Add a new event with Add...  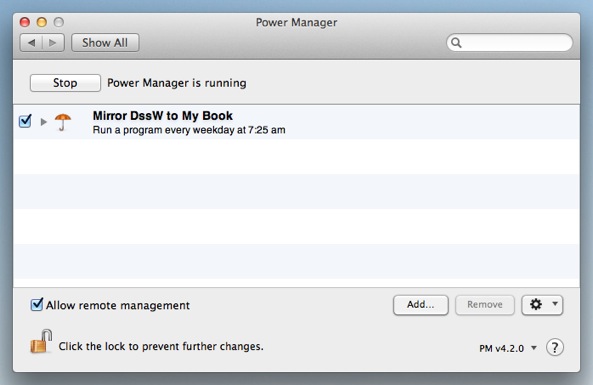tap(421, 305)
